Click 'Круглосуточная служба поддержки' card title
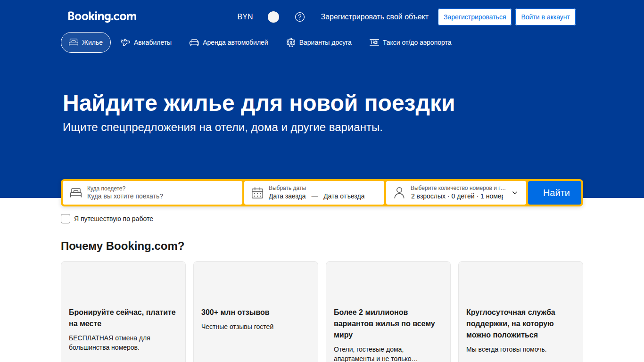This screenshot has width=644, height=362. pyautogui.click(x=511, y=323)
